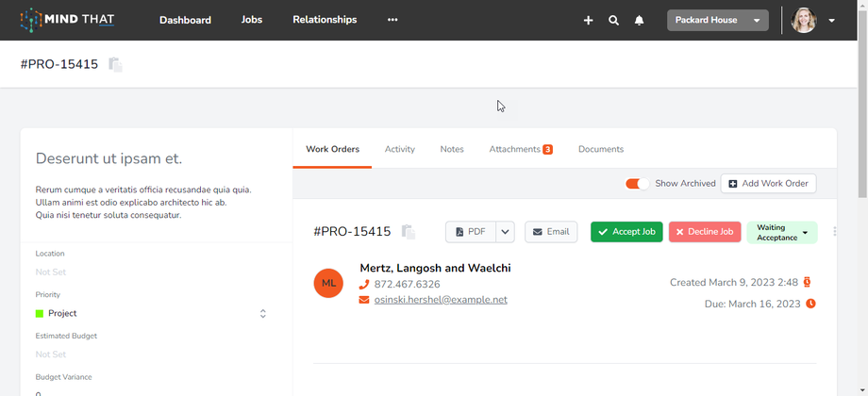Open search with the magnifier icon
Screen dimensions: 868x396
(613, 20)
